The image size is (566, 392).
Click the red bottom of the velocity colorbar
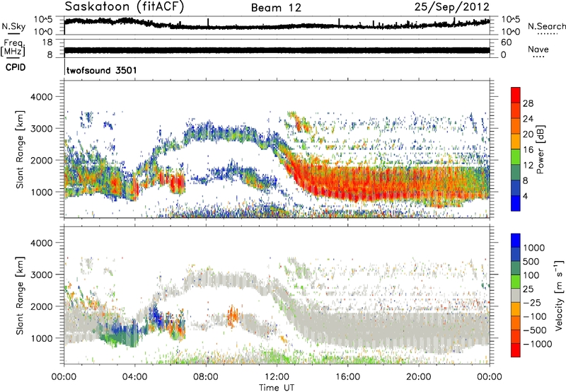516,350
